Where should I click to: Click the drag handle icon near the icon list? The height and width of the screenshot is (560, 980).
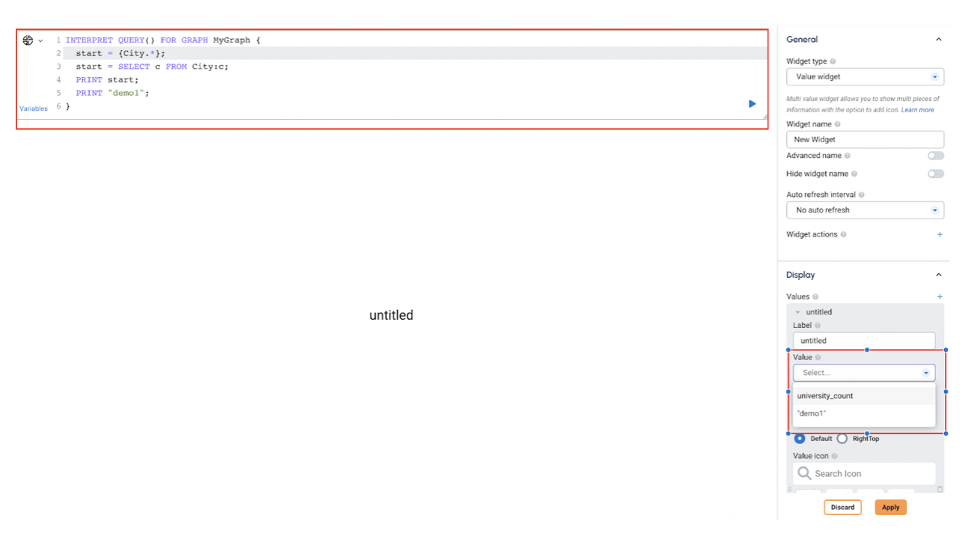(790, 489)
